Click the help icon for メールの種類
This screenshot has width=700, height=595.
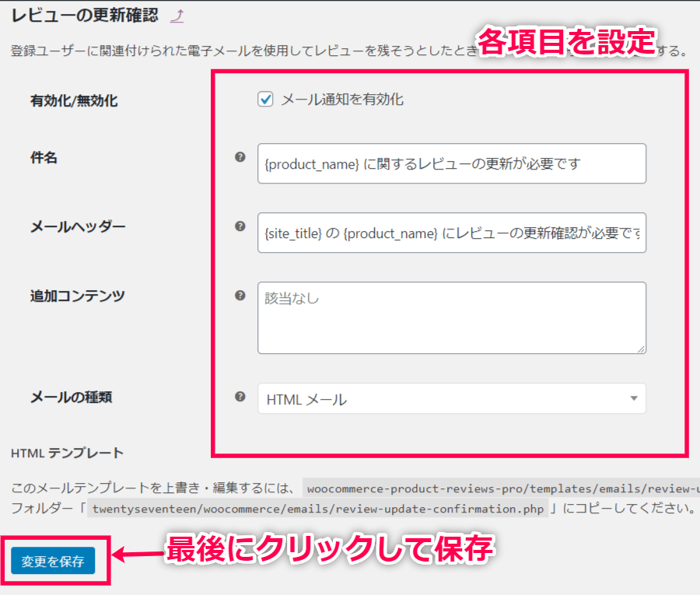coord(240,396)
